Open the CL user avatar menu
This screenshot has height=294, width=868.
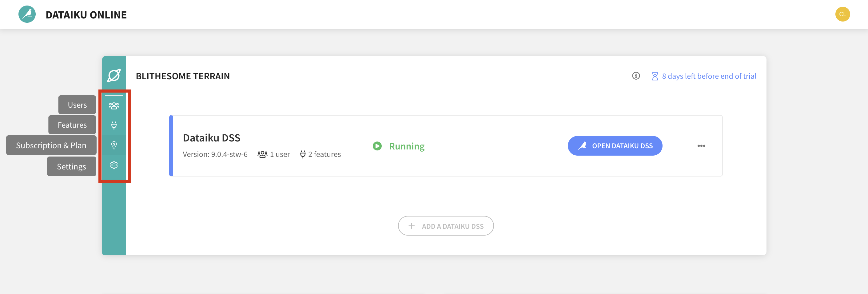[x=842, y=14]
